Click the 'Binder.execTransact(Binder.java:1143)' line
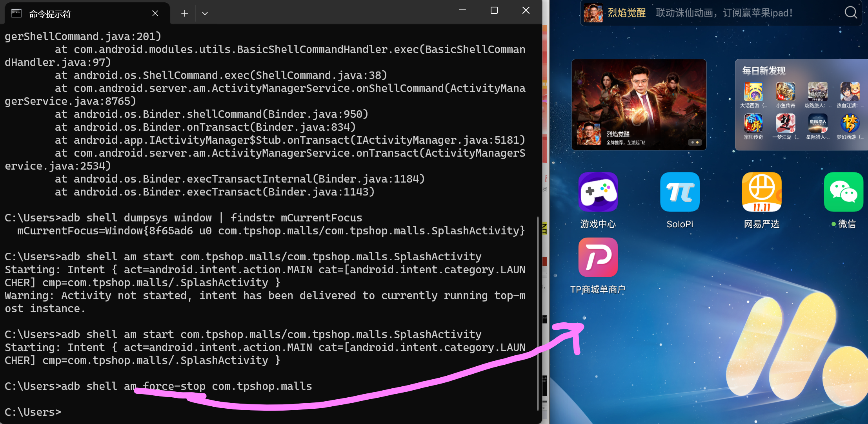The image size is (868, 424). [215, 192]
